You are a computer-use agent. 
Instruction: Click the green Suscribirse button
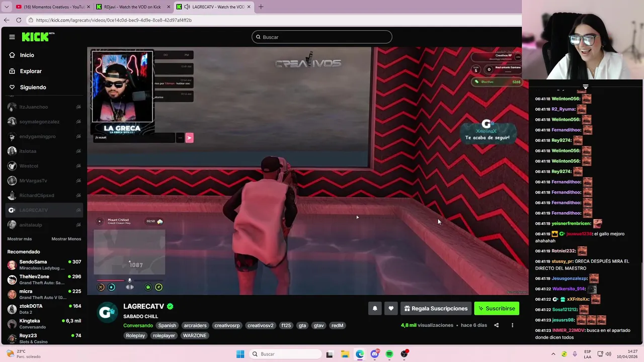pyautogui.click(x=497, y=309)
